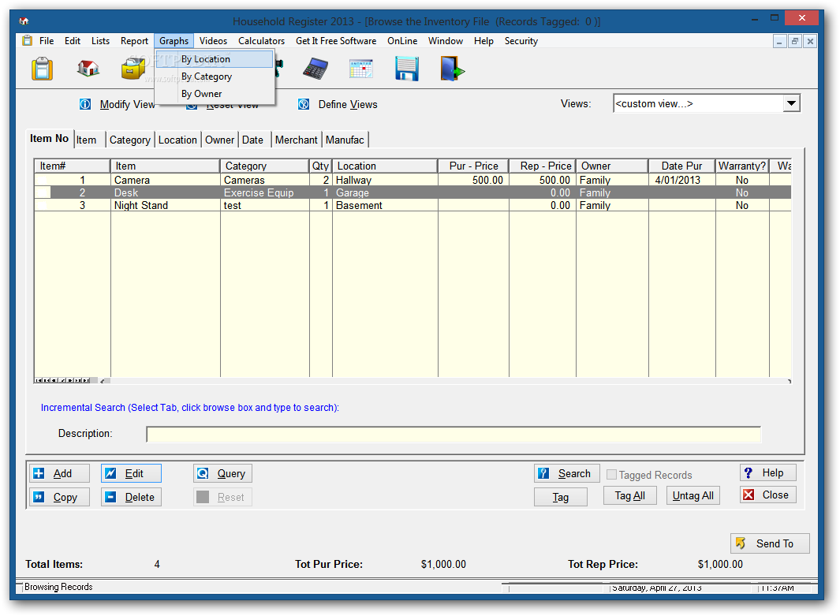Click the house toolbar icon
The image size is (840, 616).
(x=88, y=68)
